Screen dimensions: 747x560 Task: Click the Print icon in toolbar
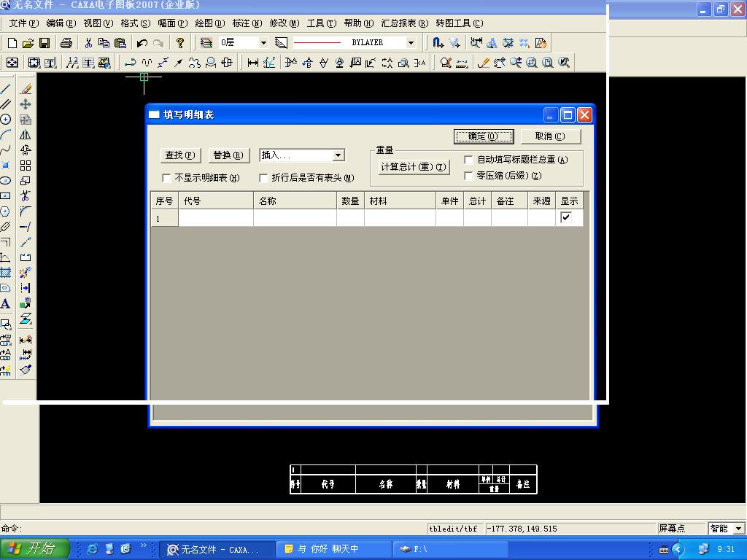click(66, 43)
